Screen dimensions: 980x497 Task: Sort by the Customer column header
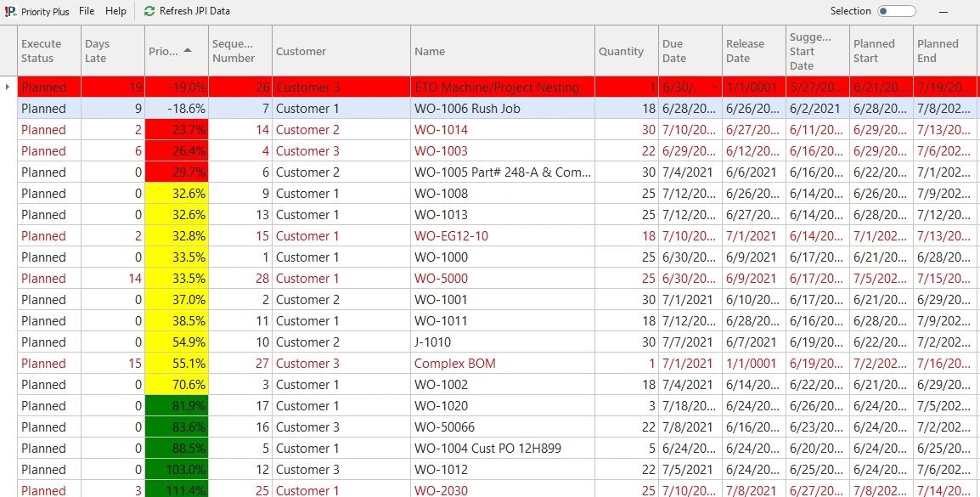coord(301,51)
